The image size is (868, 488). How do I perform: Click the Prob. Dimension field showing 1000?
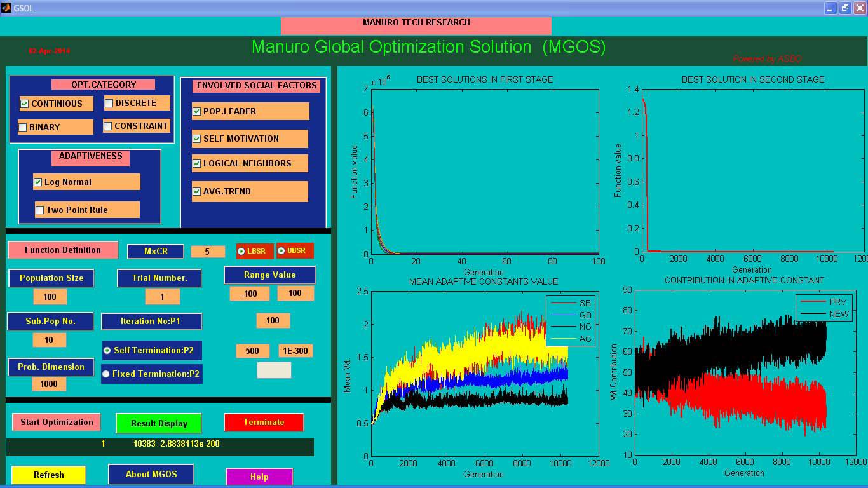point(49,384)
